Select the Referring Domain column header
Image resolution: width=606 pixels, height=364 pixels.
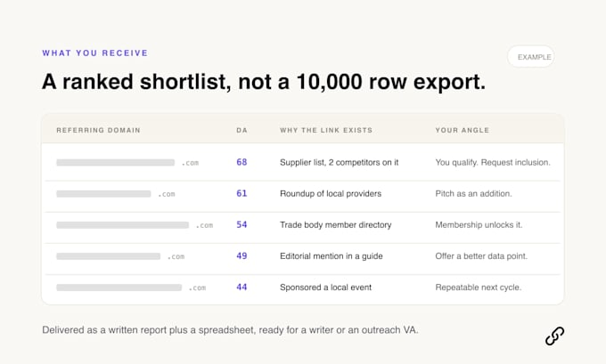(98, 130)
